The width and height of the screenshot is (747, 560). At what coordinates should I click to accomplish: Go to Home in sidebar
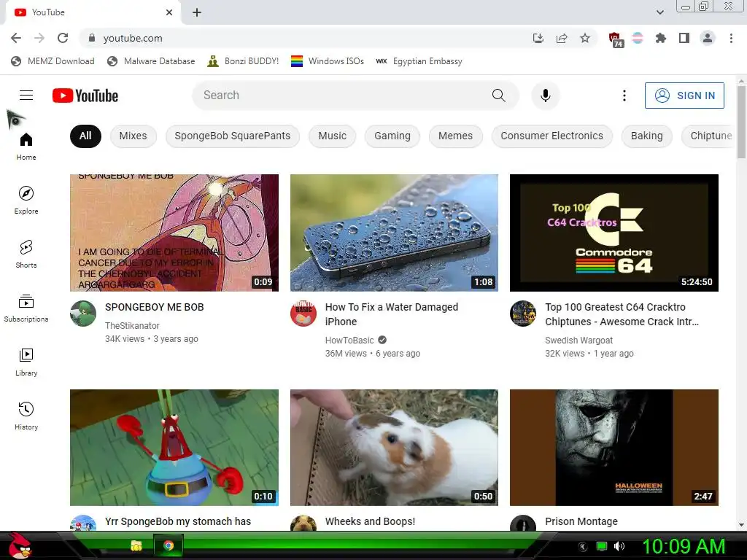26,147
